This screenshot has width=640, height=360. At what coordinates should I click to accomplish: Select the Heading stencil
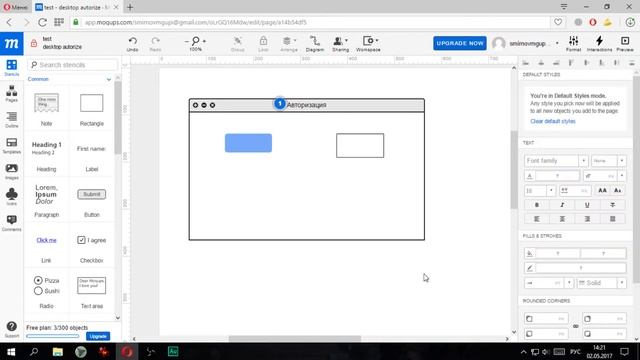tap(47, 156)
